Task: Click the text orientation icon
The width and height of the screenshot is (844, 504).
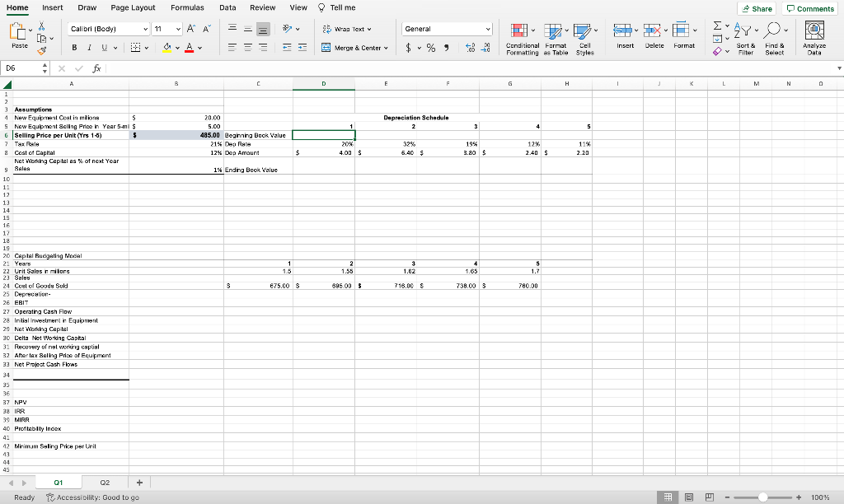Action: pyautogui.click(x=288, y=29)
